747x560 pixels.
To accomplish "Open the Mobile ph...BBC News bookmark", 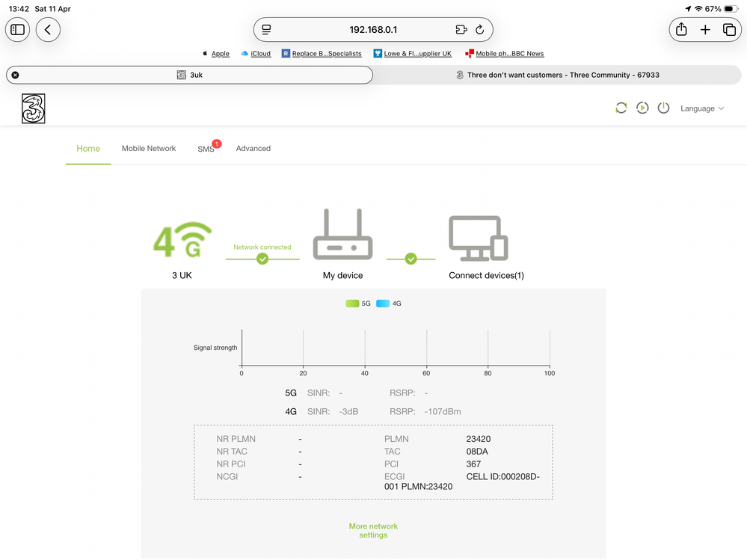I will (505, 53).
